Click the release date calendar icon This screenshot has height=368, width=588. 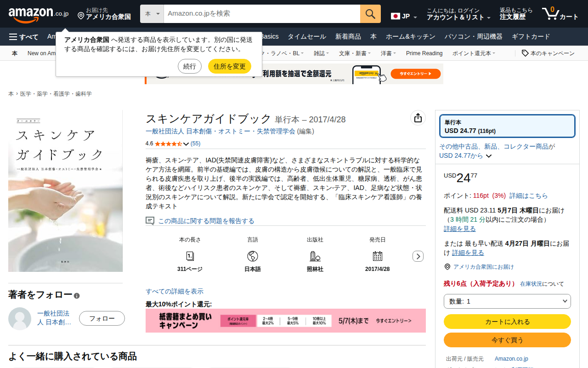pyautogui.click(x=378, y=256)
